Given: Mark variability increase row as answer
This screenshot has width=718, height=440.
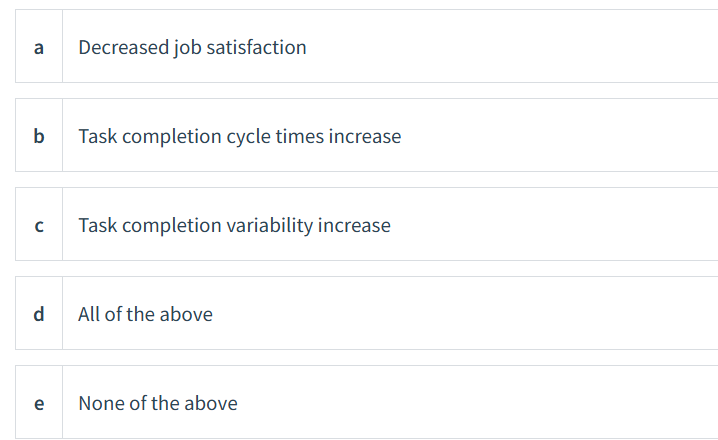Looking at the screenshot, I should click(366, 224).
